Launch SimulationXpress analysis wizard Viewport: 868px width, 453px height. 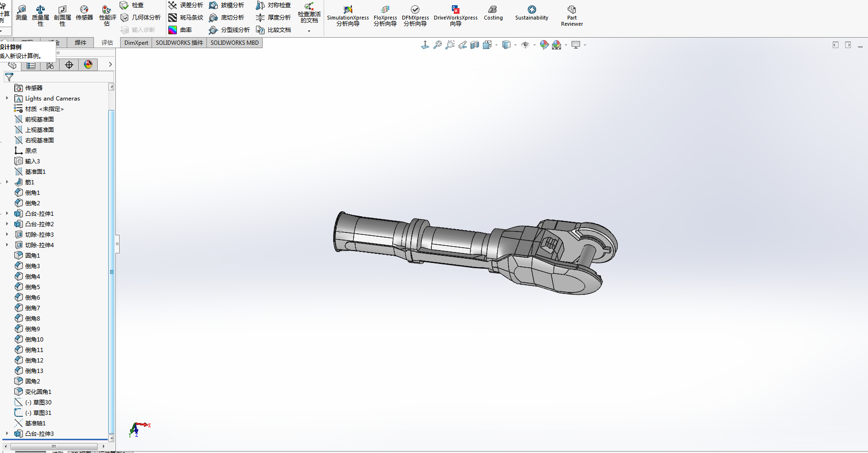coord(348,16)
